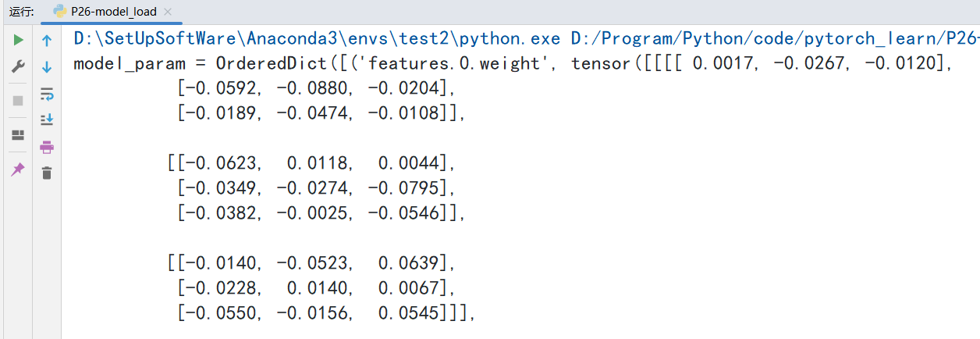Click the model_param output line
Image resolution: width=980 pixels, height=339 pixels.
tap(129, 63)
